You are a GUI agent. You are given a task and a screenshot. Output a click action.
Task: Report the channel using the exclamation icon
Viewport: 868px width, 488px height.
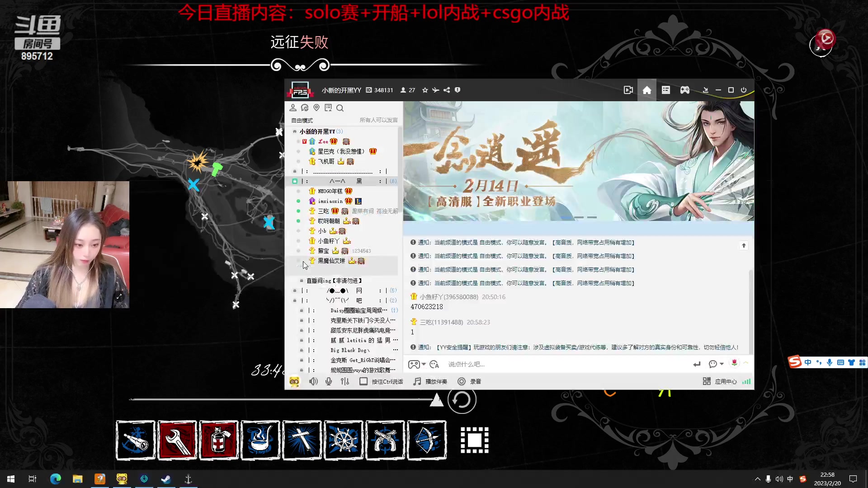pos(458,90)
